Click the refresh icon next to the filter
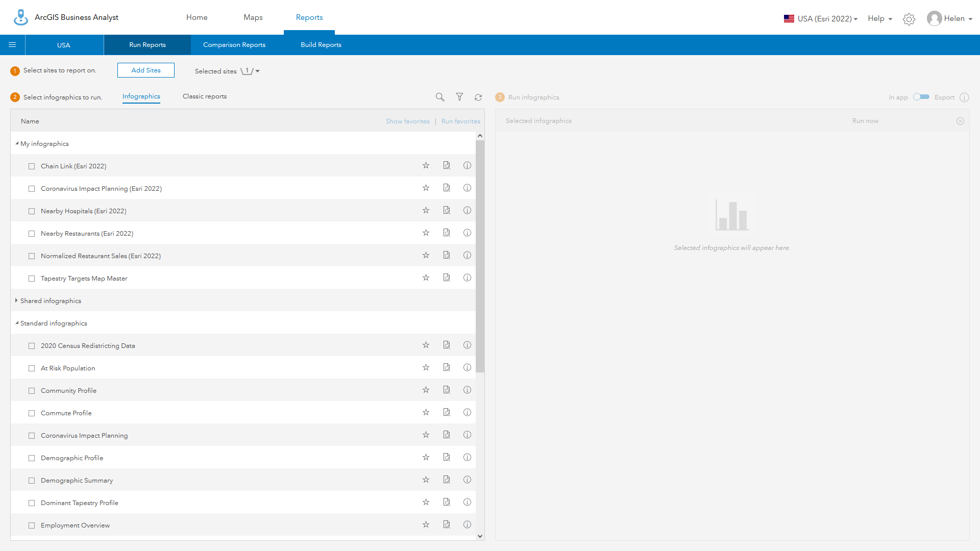Image resolution: width=980 pixels, height=551 pixels. click(478, 97)
